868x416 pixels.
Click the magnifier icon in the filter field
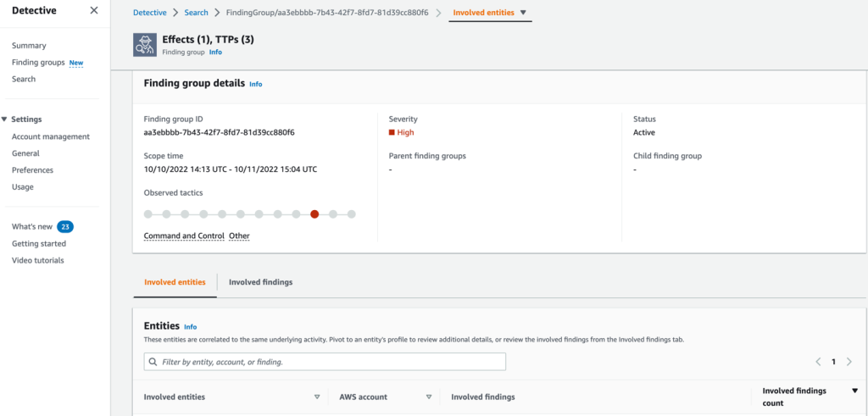point(153,362)
